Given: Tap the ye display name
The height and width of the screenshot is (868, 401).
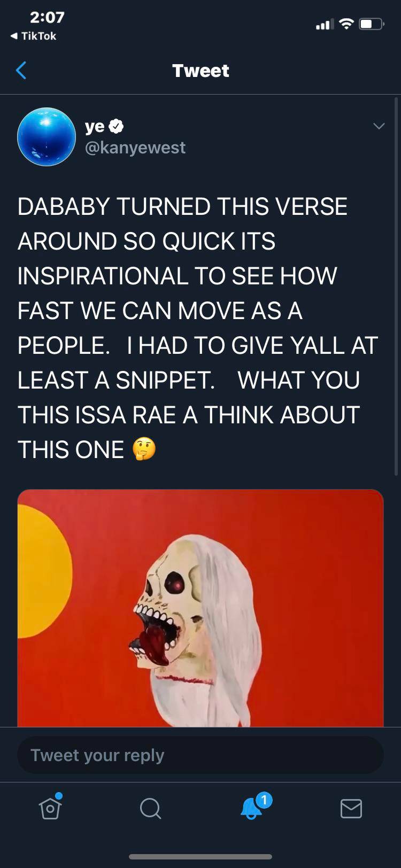Looking at the screenshot, I should pos(95,127).
